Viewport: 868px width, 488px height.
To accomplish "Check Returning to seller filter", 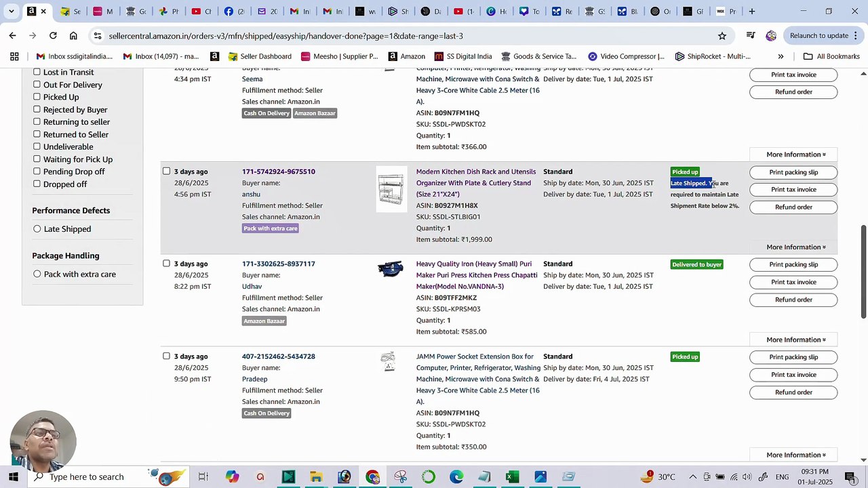I will click(37, 121).
